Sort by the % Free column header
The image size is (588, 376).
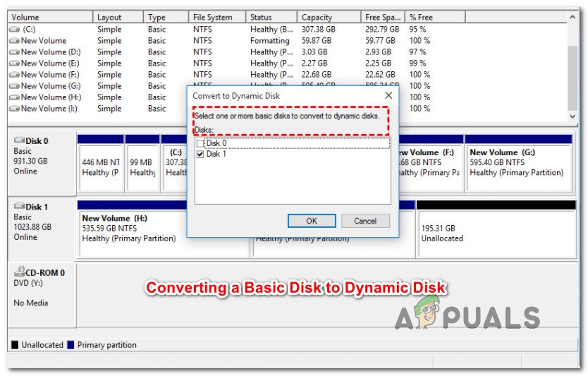(x=435, y=17)
